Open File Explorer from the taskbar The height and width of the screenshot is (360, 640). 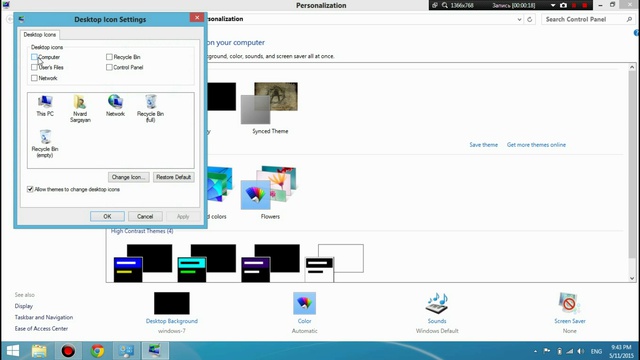(39, 351)
